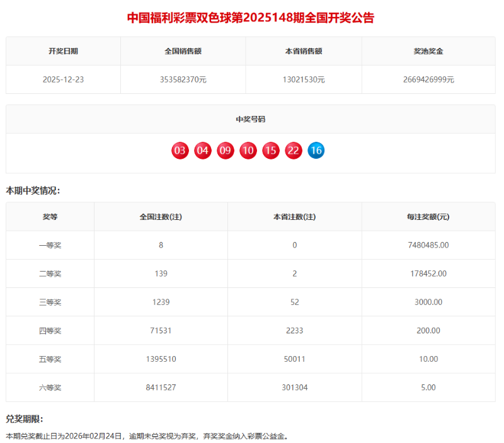Select national sales value 353582370元
This screenshot has height=443, width=504.
click(183, 79)
